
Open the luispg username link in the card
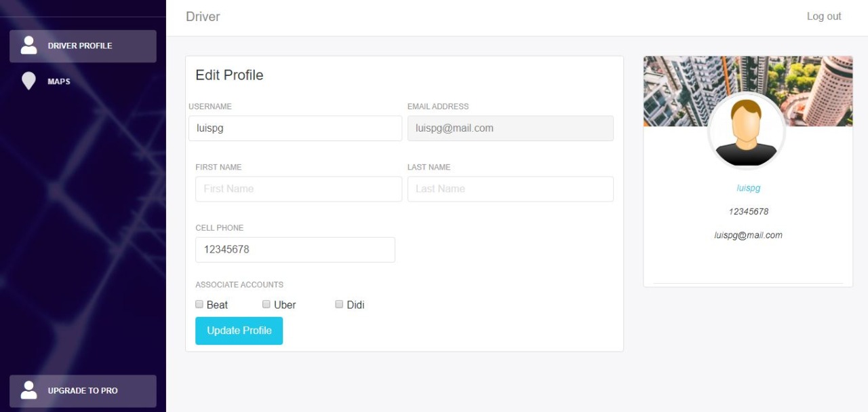[x=749, y=188]
